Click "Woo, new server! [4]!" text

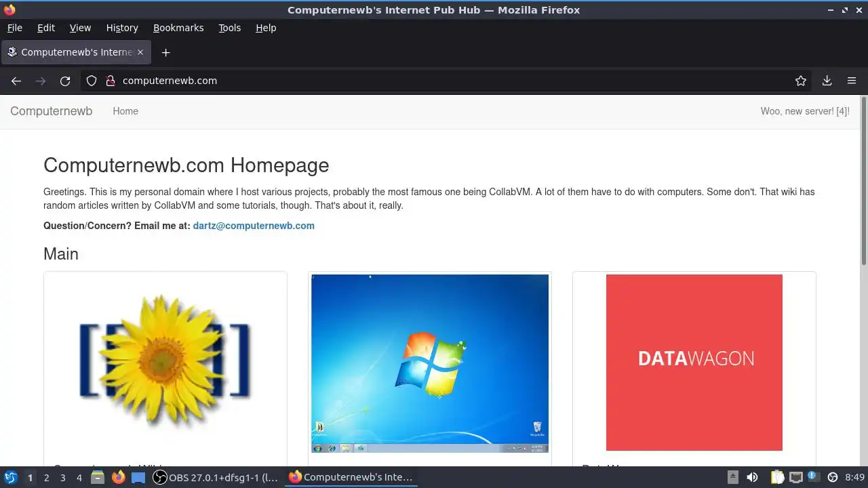pos(805,111)
